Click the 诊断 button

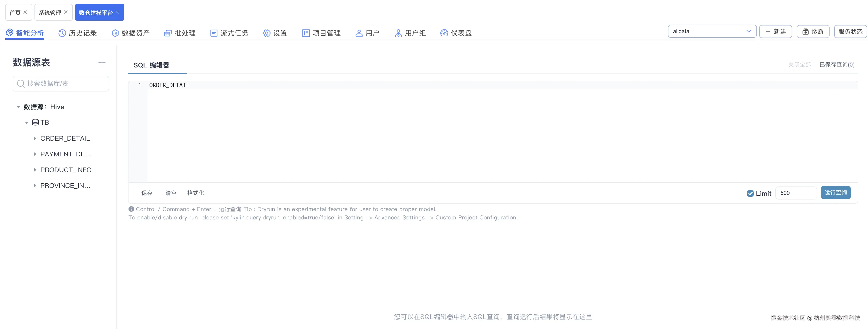[813, 32]
